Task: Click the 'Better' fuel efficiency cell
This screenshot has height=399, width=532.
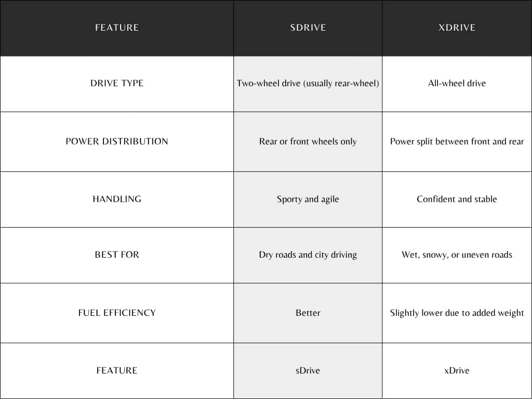Action: point(308,313)
